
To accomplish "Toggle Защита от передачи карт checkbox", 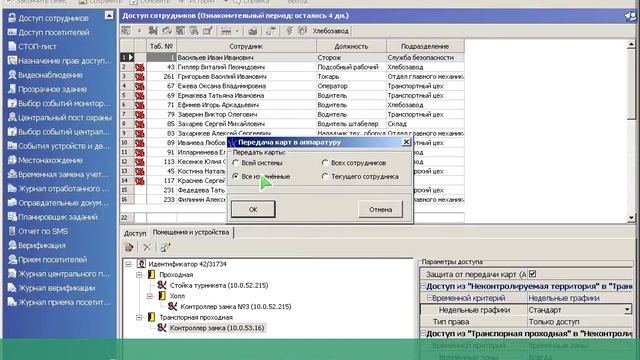I will click(x=532, y=274).
